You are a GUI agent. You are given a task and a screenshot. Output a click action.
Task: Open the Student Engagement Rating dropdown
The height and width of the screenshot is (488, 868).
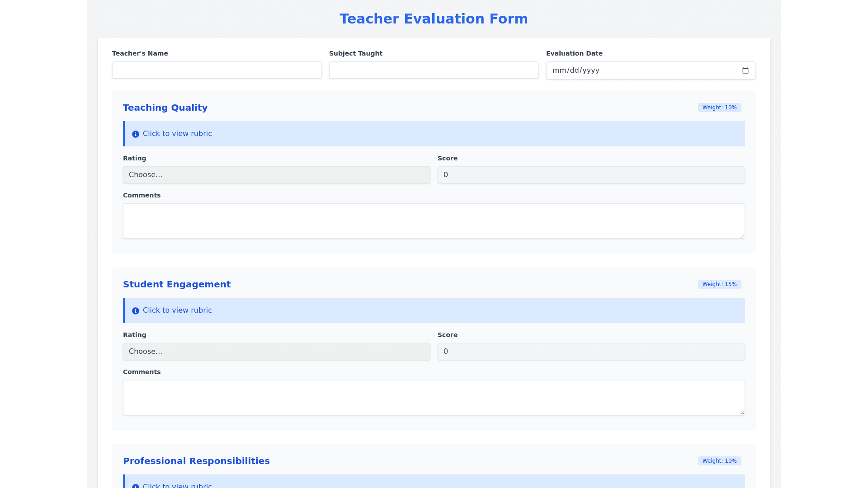[x=276, y=352]
